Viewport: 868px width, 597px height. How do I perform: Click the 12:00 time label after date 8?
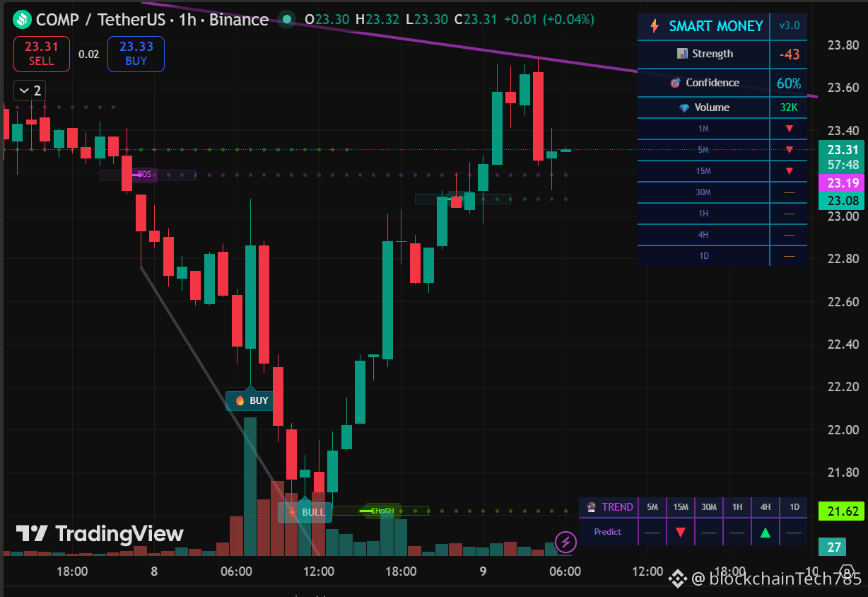coord(318,572)
